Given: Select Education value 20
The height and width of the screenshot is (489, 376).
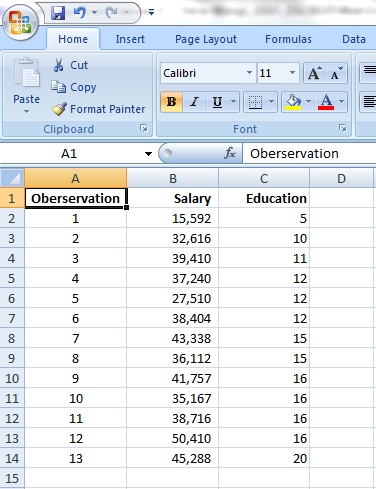Looking at the screenshot, I should pos(264,458).
